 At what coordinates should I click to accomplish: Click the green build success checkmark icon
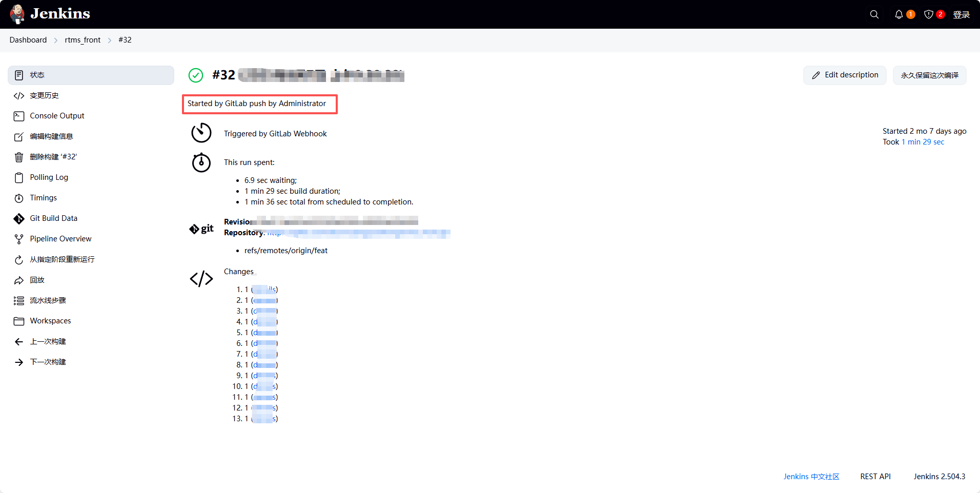[x=196, y=75]
